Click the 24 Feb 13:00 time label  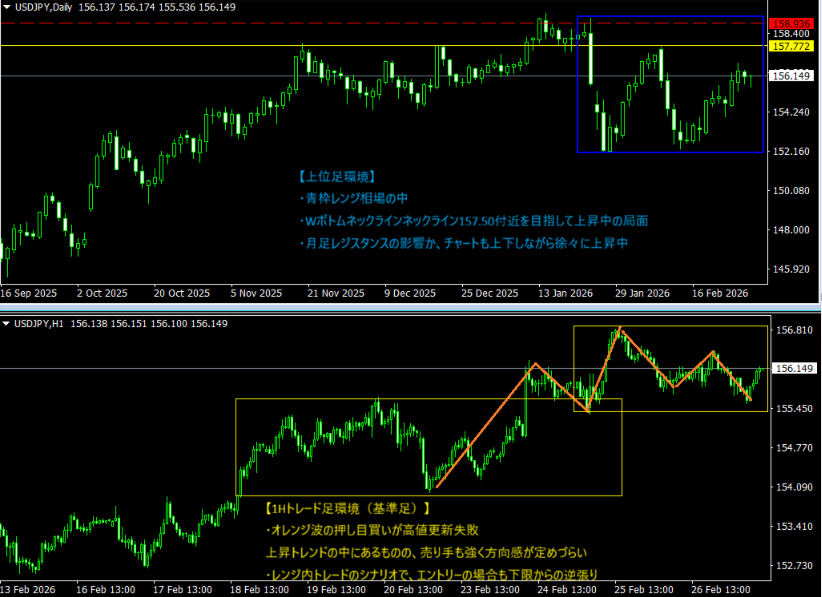[x=567, y=590]
